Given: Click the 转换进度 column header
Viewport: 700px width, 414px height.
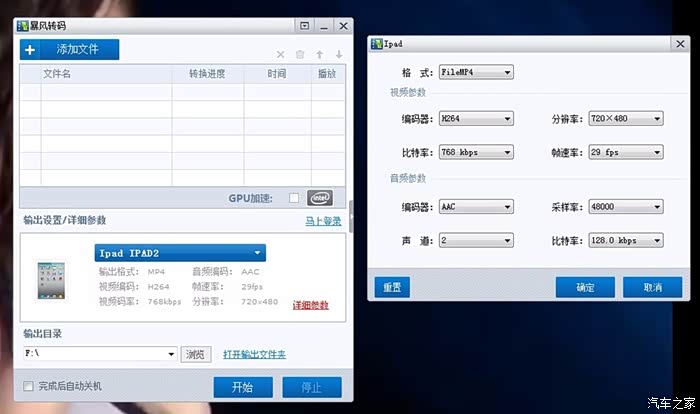Looking at the screenshot, I should point(207,74).
